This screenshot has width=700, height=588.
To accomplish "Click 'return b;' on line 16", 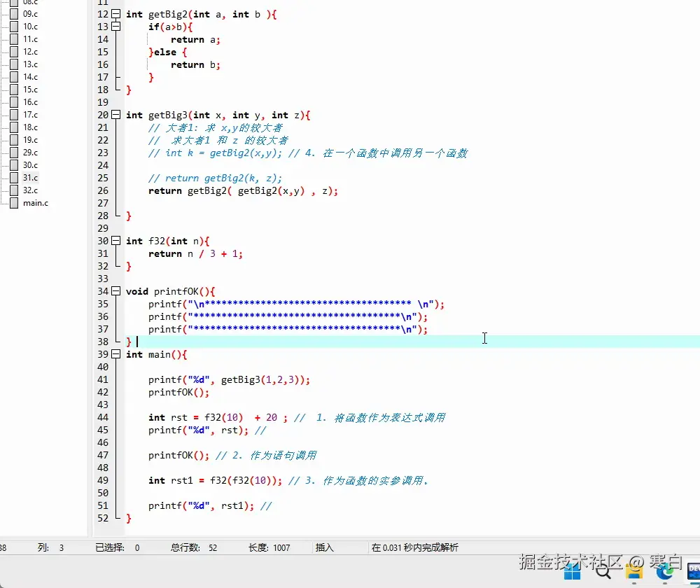I will point(195,64).
